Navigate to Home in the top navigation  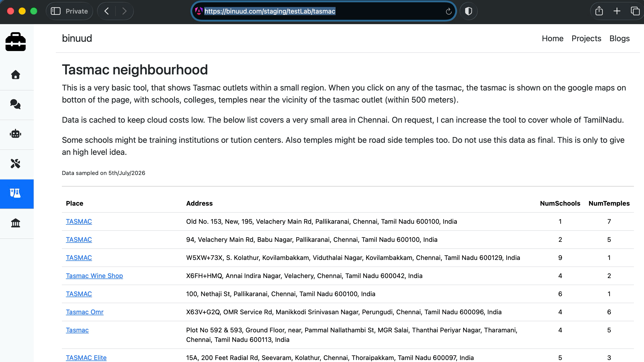click(553, 38)
